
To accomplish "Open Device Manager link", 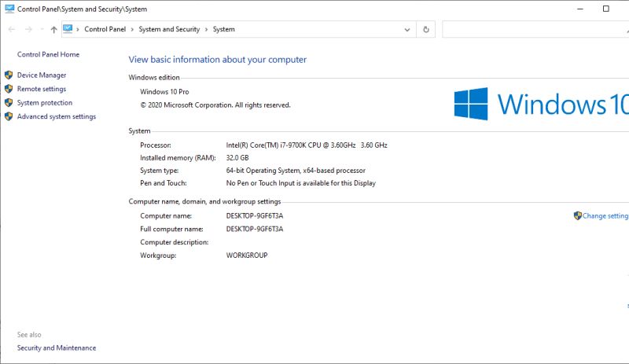I will (x=42, y=75).
